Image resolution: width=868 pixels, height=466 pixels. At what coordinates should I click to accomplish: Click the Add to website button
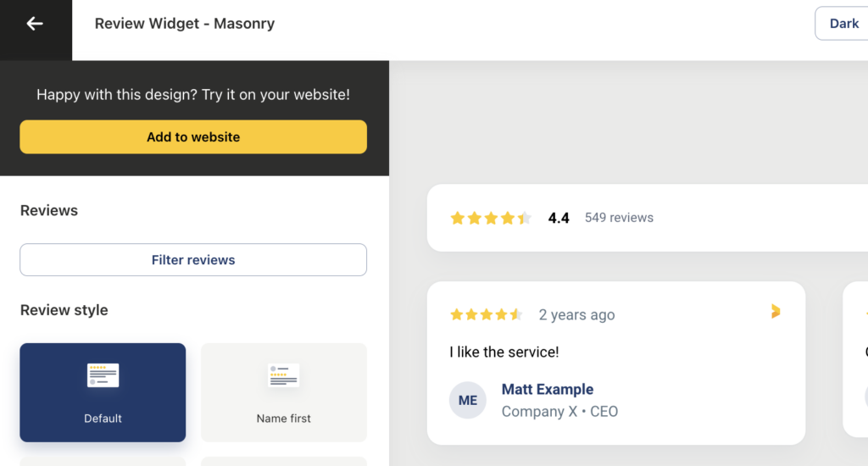(193, 136)
